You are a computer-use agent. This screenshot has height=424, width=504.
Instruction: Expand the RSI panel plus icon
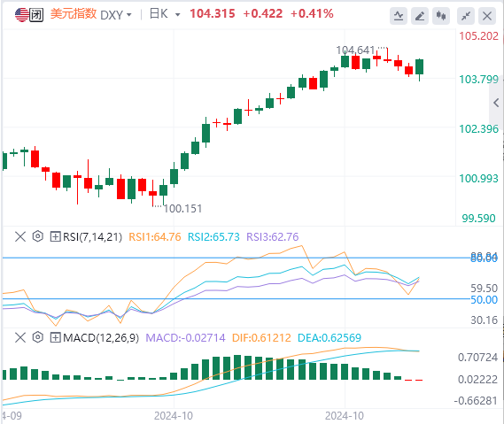coord(55,237)
